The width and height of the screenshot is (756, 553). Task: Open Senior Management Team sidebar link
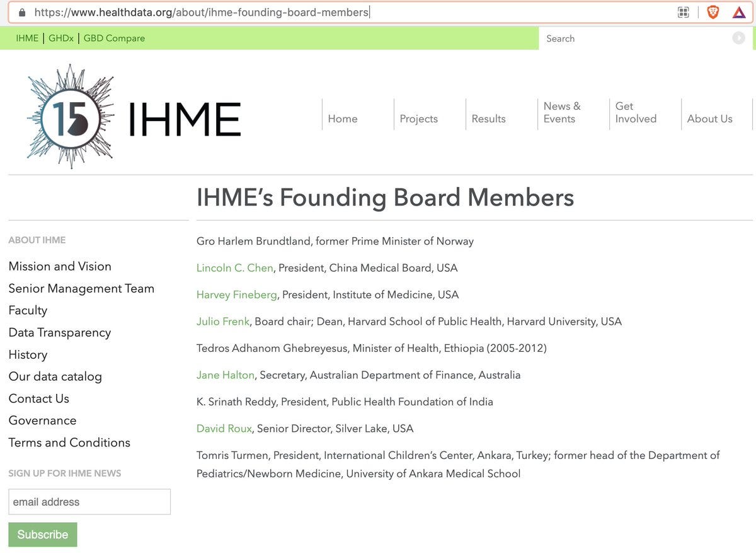pyautogui.click(x=81, y=288)
